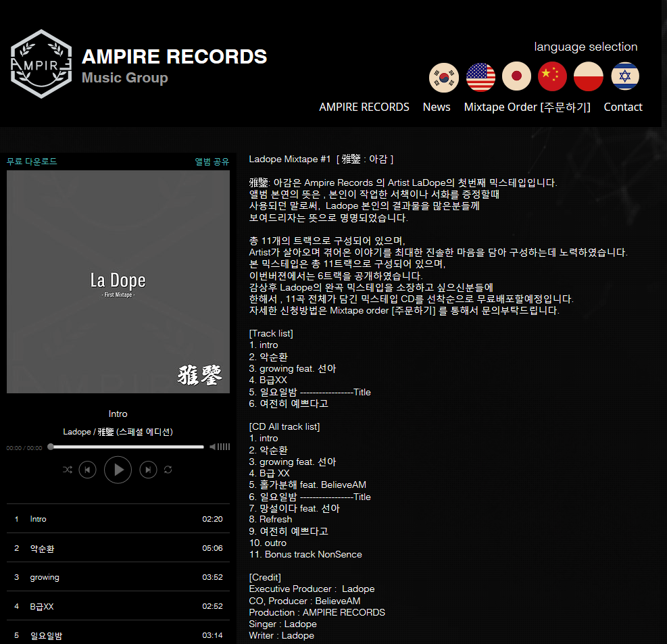Screen dimensions: 667x644
Task: Select the Israeli flag language
Action: pos(625,76)
